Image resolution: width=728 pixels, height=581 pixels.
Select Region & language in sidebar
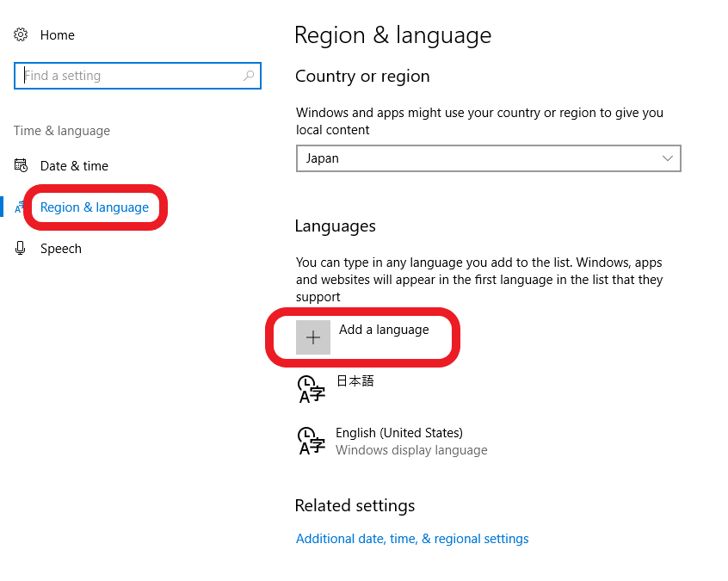95,207
